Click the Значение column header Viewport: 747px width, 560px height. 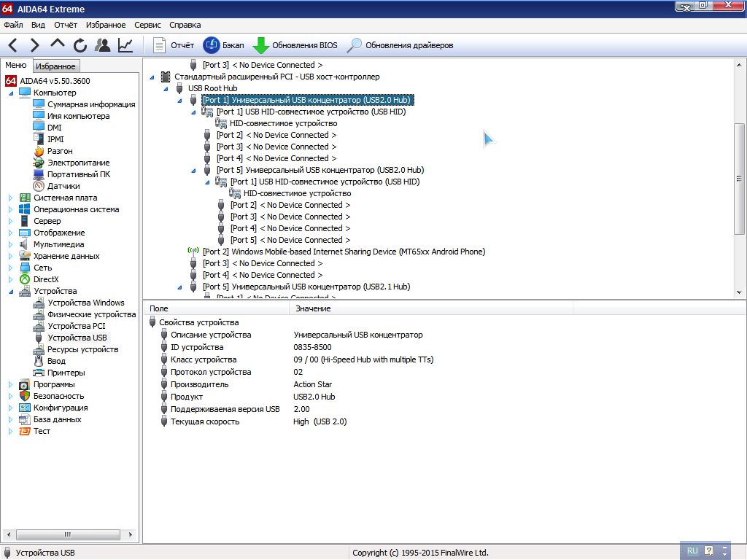[x=312, y=308]
